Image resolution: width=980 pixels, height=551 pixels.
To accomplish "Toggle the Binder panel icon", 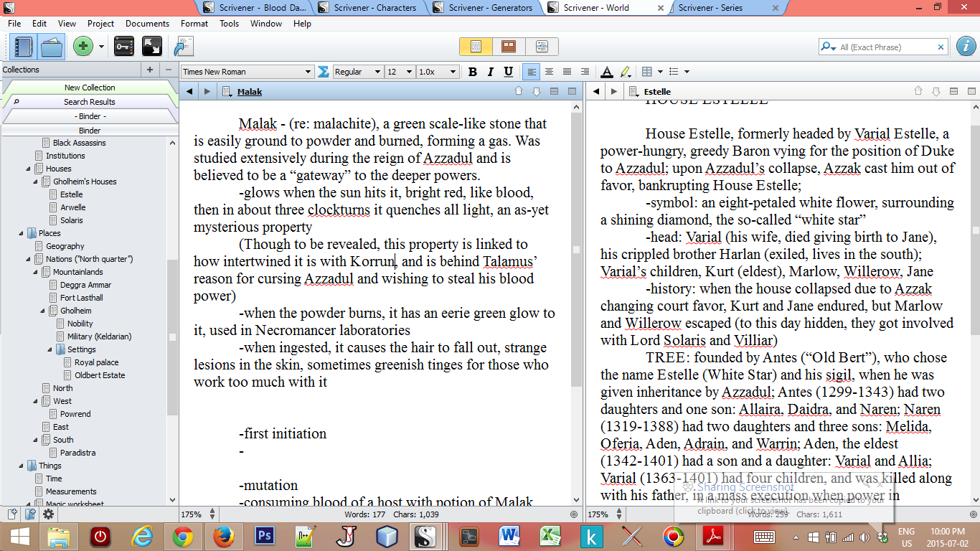I will tap(24, 47).
